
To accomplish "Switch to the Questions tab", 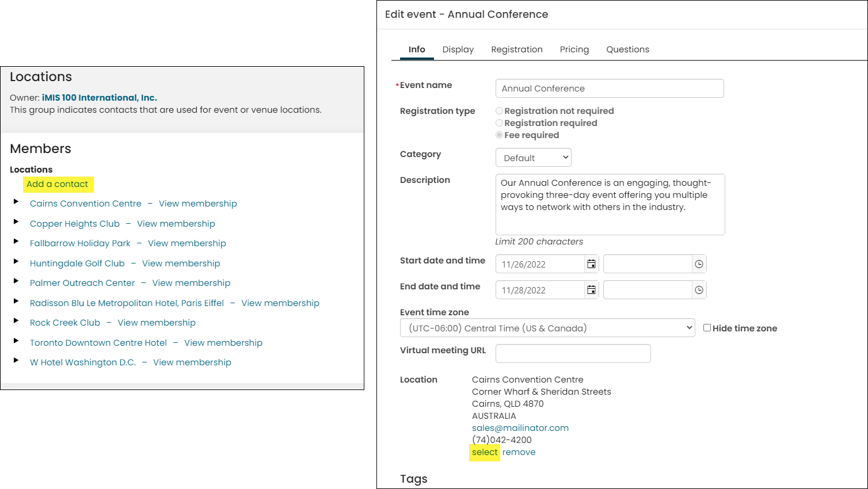I will tap(627, 49).
